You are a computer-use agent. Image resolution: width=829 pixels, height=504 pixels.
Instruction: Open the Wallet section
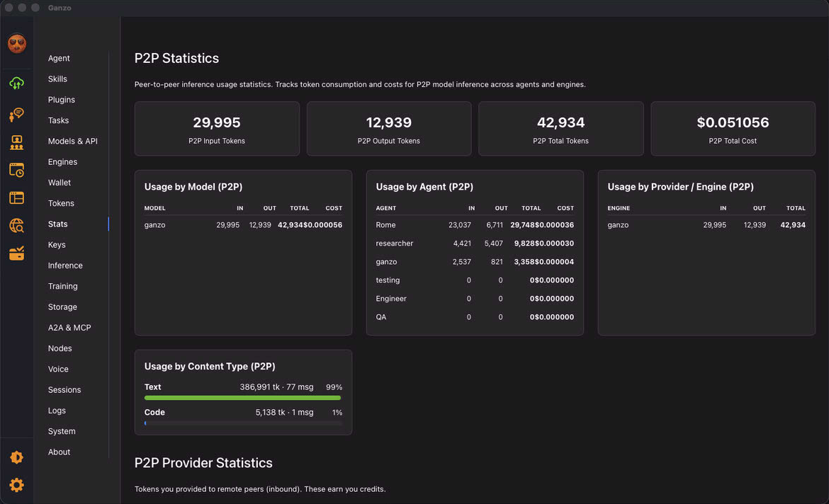tap(60, 182)
